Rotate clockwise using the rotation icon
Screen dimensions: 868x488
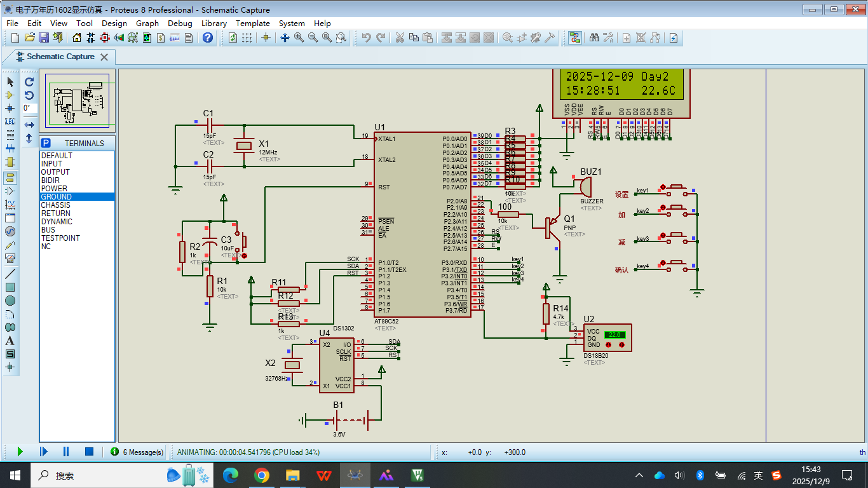(x=29, y=82)
